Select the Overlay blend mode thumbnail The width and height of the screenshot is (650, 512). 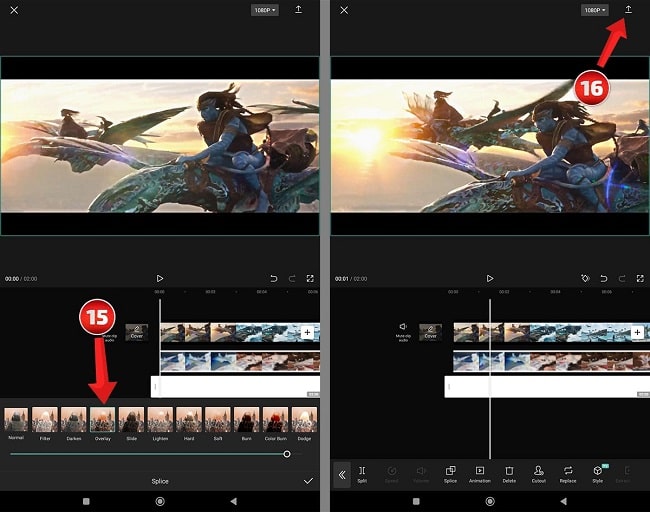102,420
